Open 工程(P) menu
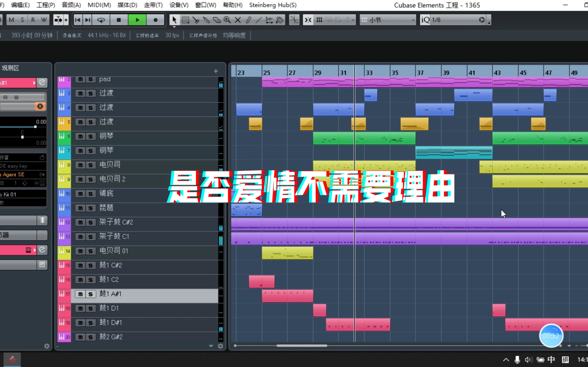The height and width of the screenshot is (367, 588). point(46,5)
